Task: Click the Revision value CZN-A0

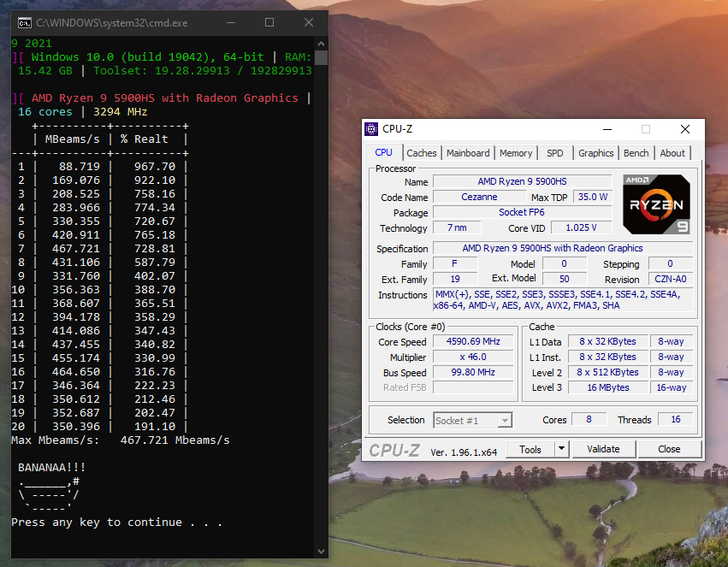Action: point(670,279)
